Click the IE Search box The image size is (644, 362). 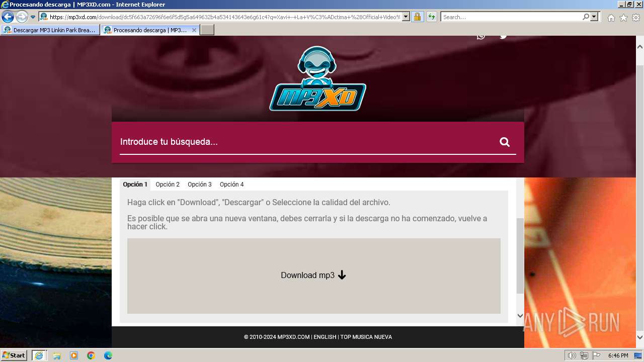click(x=511, y=17)
